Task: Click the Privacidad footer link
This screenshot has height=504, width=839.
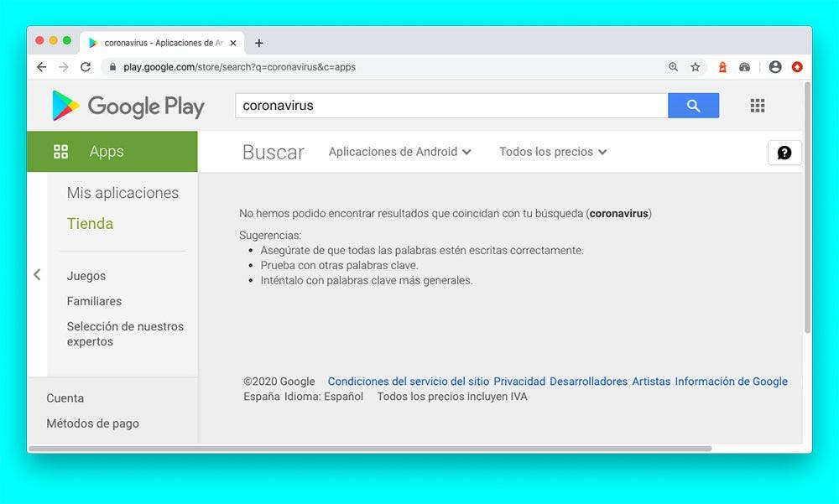Action: 519,382
